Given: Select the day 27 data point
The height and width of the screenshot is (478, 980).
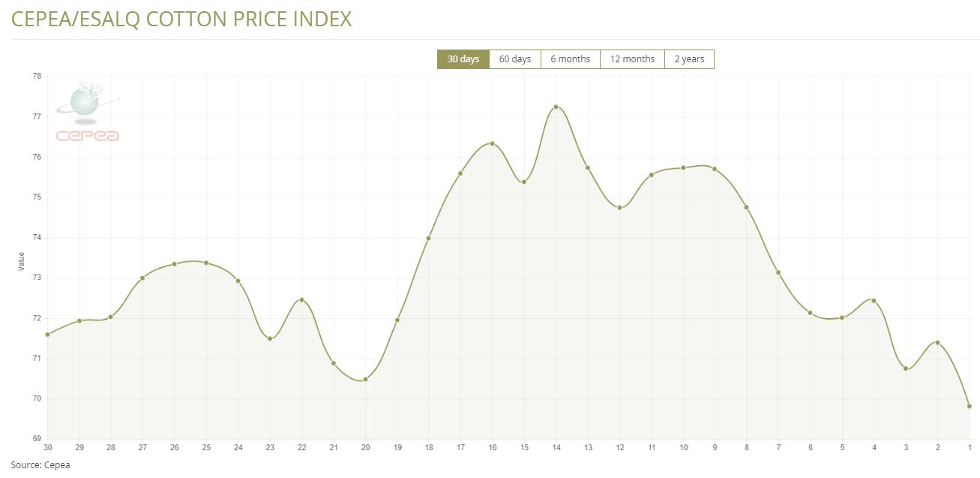Looking at the screenshot, I should coord(142,278).
